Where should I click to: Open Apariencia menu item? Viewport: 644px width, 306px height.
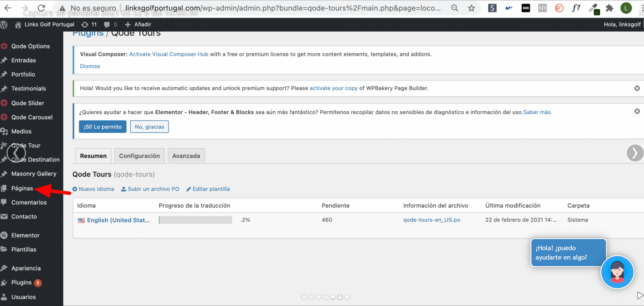[26, 268]
